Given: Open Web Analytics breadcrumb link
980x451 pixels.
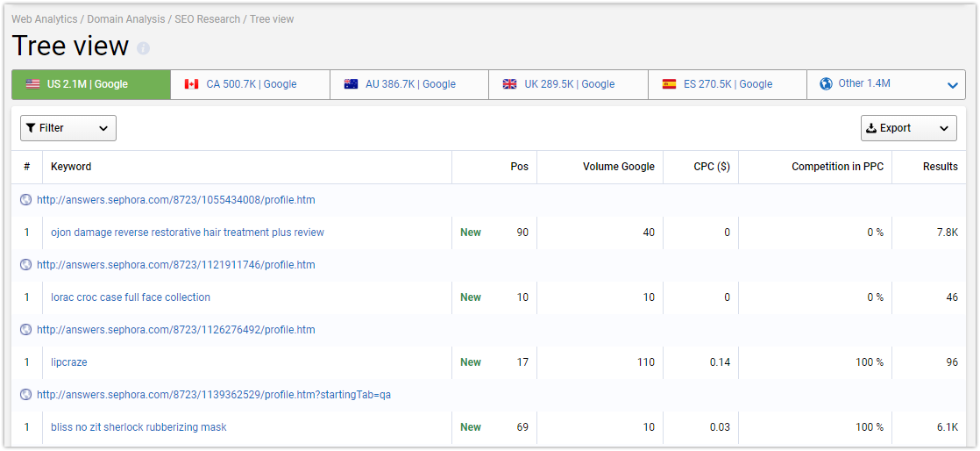Looking at the screenshot, I should [x=45, y=19].
